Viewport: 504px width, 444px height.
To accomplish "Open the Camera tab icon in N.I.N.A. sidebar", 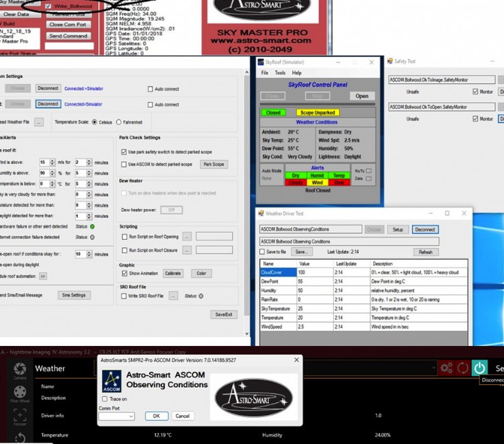I will (x=20, y=369).
